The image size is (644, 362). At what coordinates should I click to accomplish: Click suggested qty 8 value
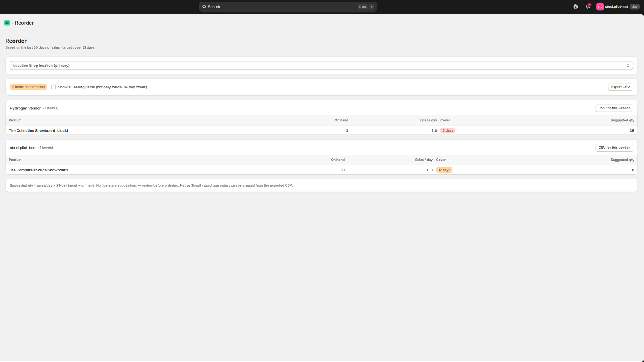pyautogui.click(x=633, y=170)
